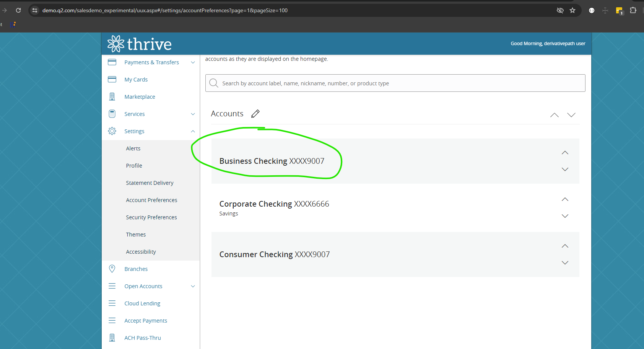Expand the Payments & Transfers menu chevron

[x=193, y=62]
